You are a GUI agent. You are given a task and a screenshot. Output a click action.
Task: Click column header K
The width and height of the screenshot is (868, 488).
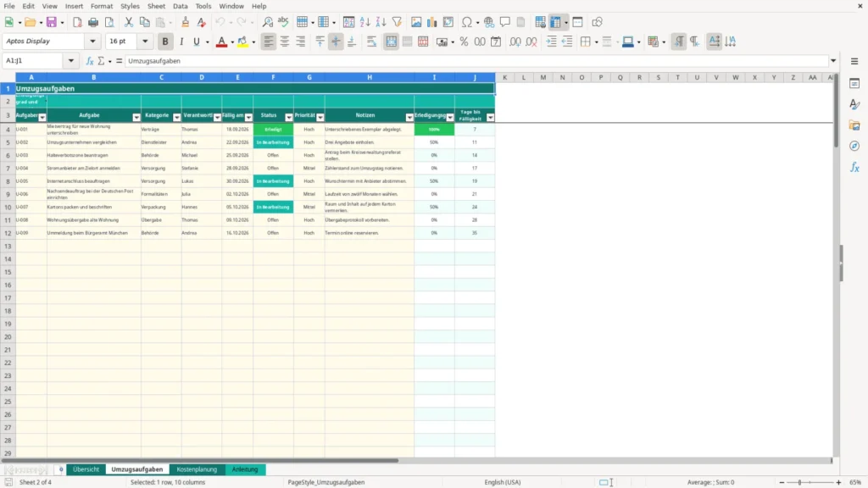click(504, 77)
